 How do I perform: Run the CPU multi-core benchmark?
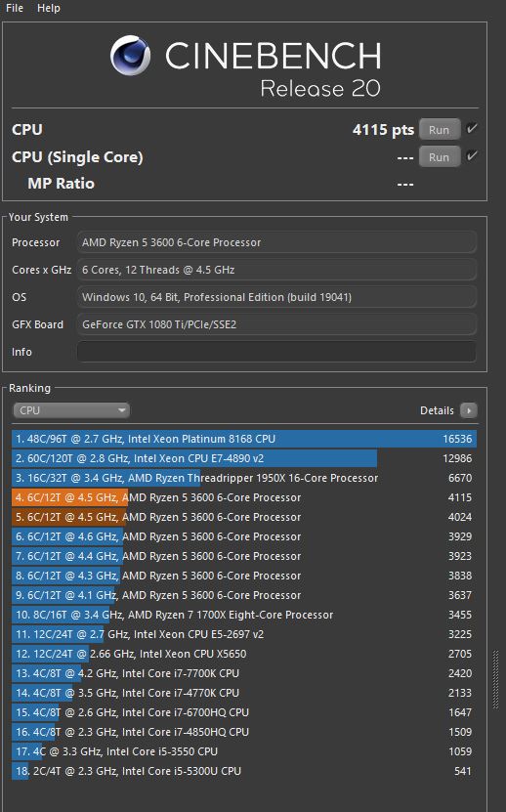(440, 129)
